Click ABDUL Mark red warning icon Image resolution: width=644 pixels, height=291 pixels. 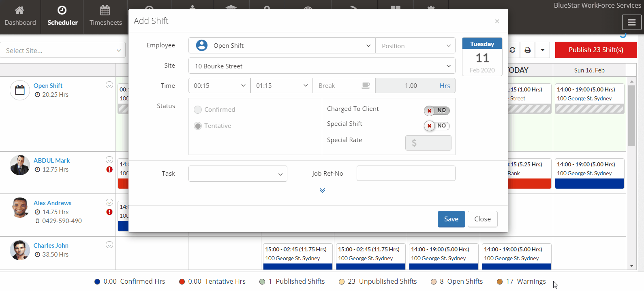[109, 170]
